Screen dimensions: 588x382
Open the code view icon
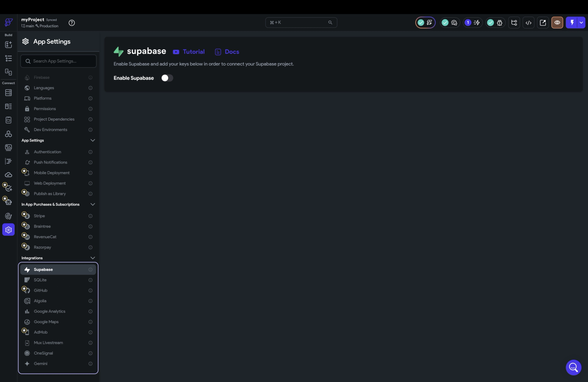click(528, 22)
